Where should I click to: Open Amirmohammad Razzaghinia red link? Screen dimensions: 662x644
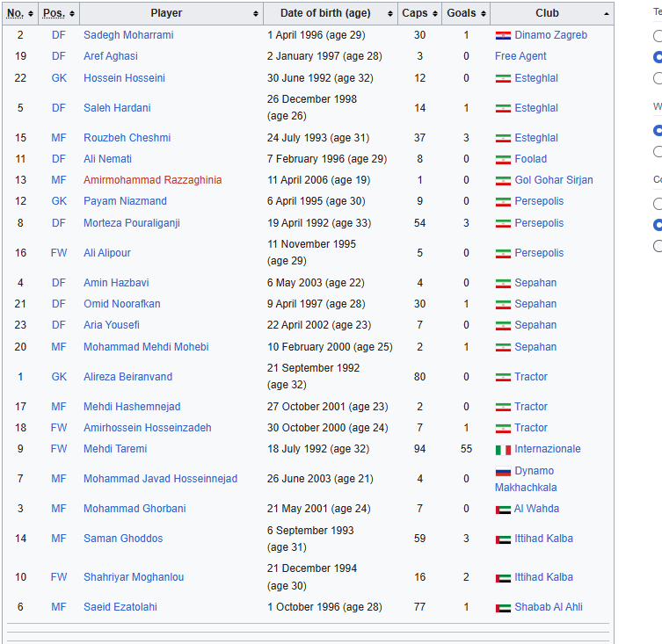tap(152, 180)
